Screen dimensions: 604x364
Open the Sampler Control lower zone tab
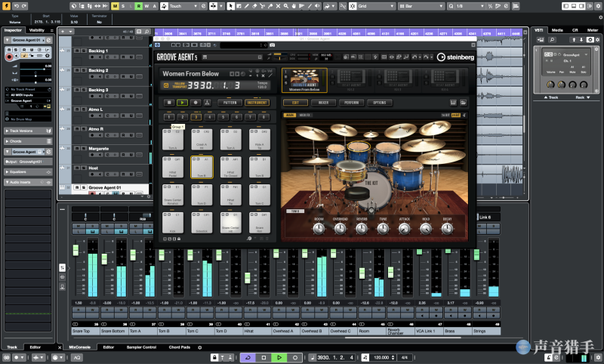(141, 347)
